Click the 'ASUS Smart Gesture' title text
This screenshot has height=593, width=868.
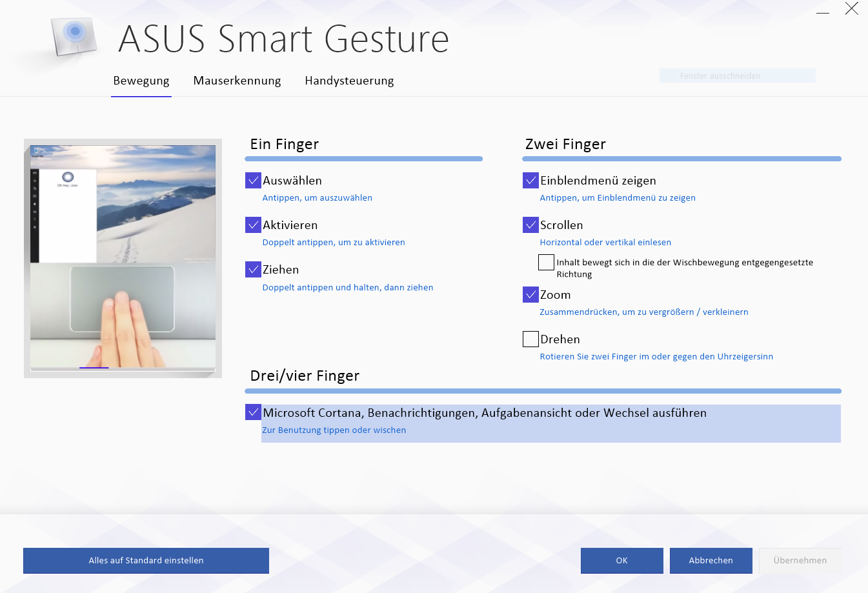click(x=284, y=39)
